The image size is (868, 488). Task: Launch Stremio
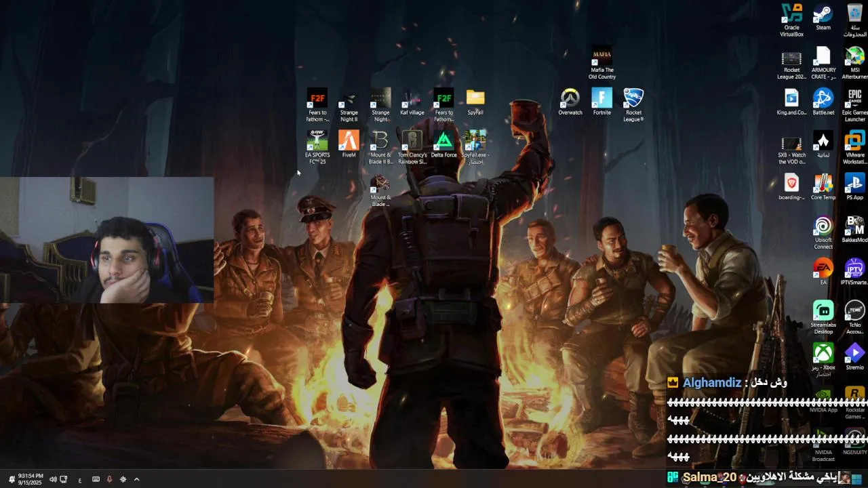pos(854,357)
